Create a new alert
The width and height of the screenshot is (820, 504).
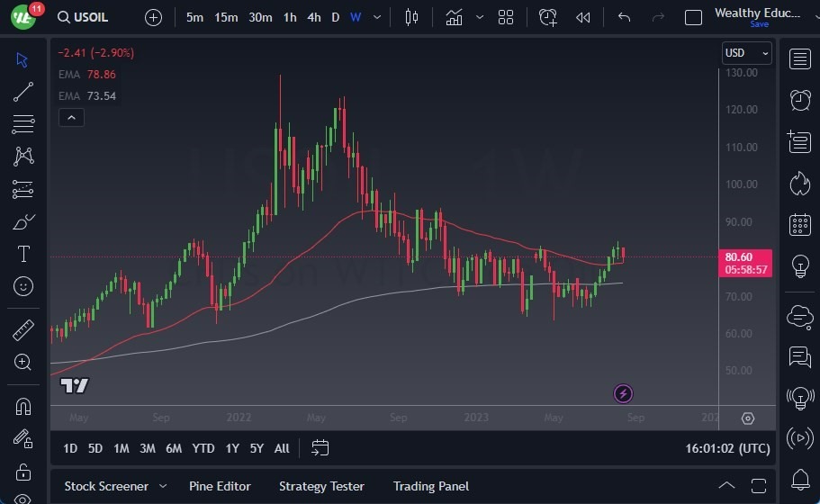547,17
